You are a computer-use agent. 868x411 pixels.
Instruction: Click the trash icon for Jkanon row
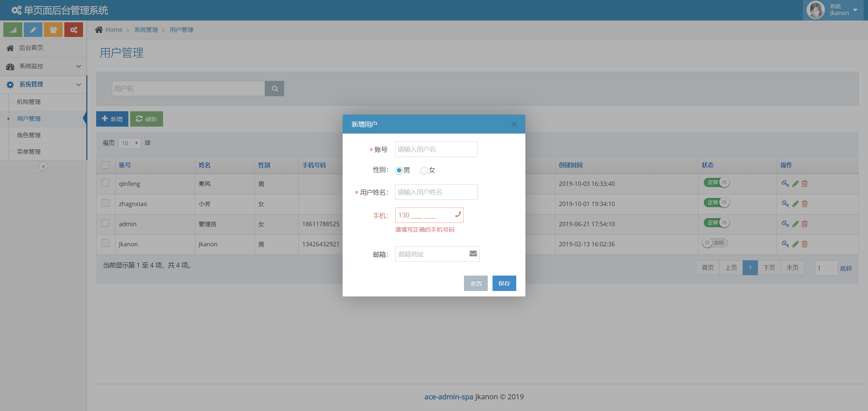pos(805,244)
